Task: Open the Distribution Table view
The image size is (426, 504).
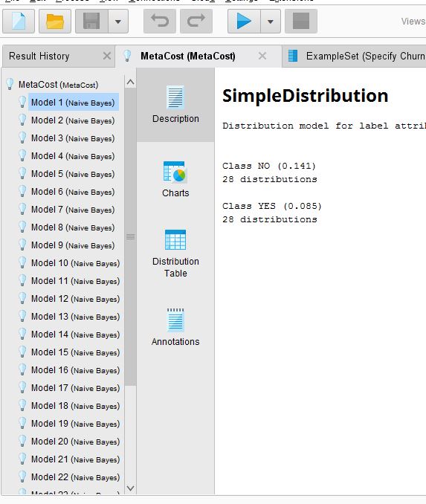Action: pos(175,253)
